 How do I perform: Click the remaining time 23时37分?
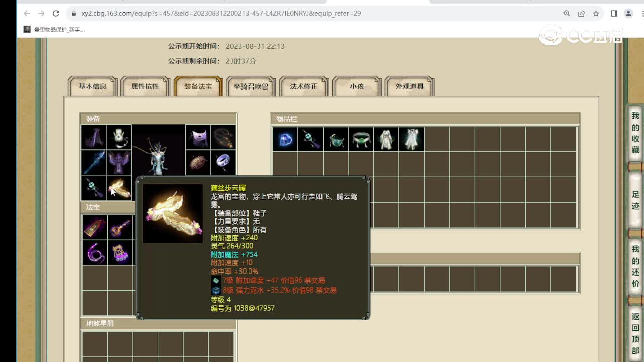241,61
